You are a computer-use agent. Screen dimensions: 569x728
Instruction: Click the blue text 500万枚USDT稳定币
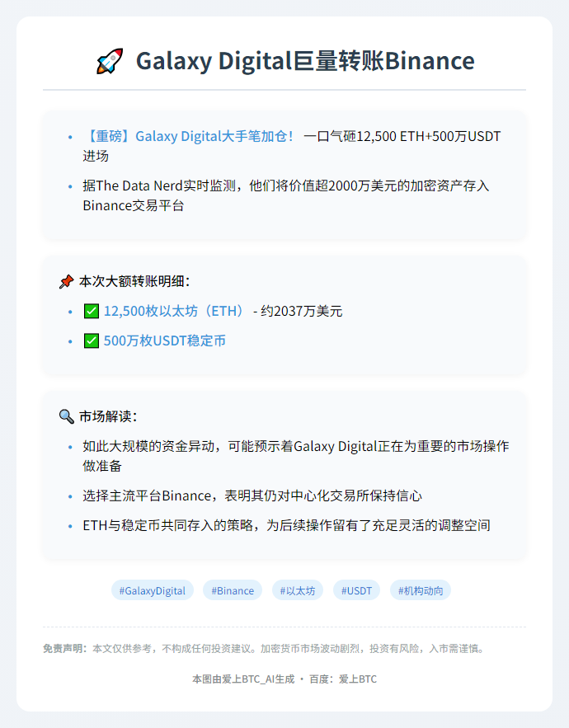164,341
